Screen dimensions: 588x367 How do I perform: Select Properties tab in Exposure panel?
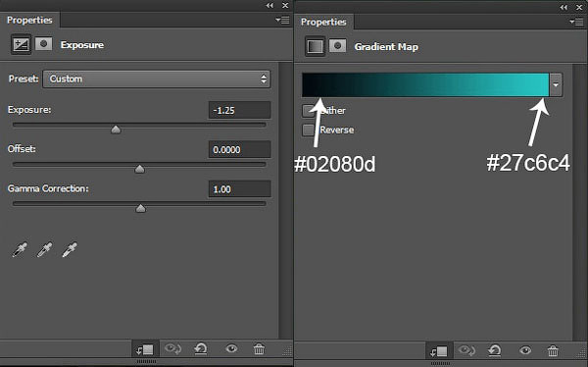click(29, 20)
